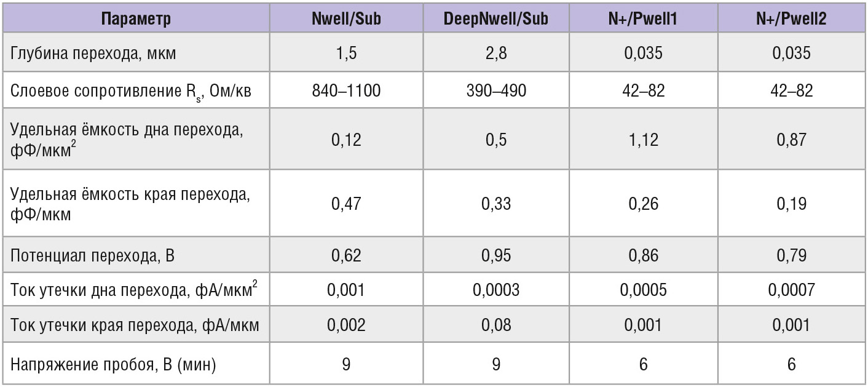Select the Nwell/Sub column header

tap(346, 18)
